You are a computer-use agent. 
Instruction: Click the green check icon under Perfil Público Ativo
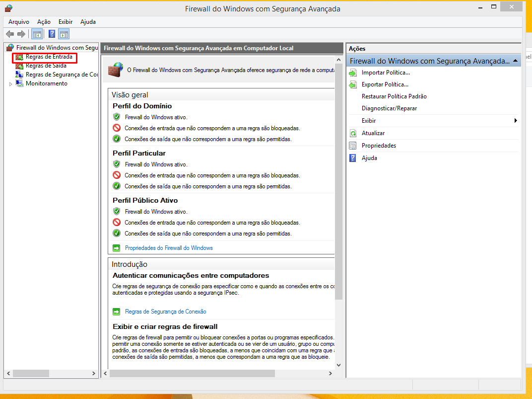pyautogui.click(x=117, y=233)
